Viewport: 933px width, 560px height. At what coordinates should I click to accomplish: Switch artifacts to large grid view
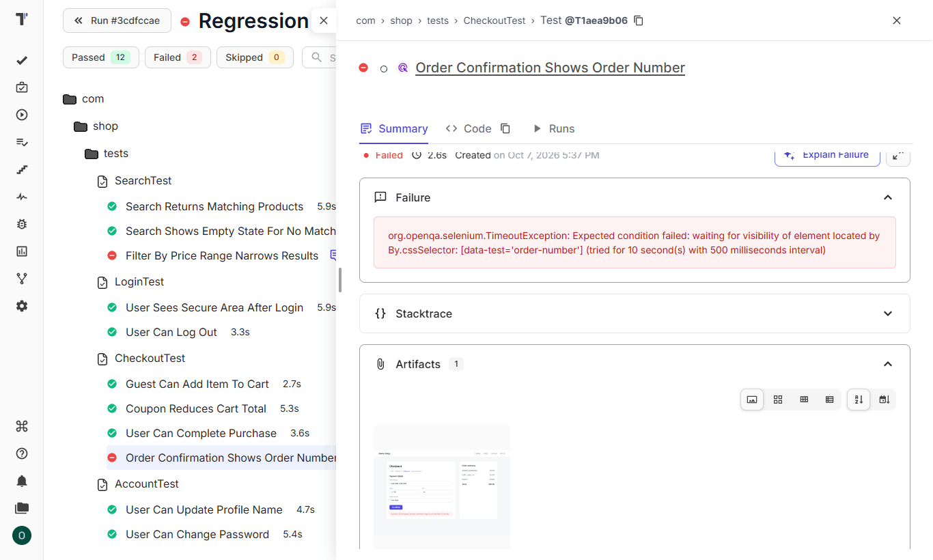click(778, 400)
